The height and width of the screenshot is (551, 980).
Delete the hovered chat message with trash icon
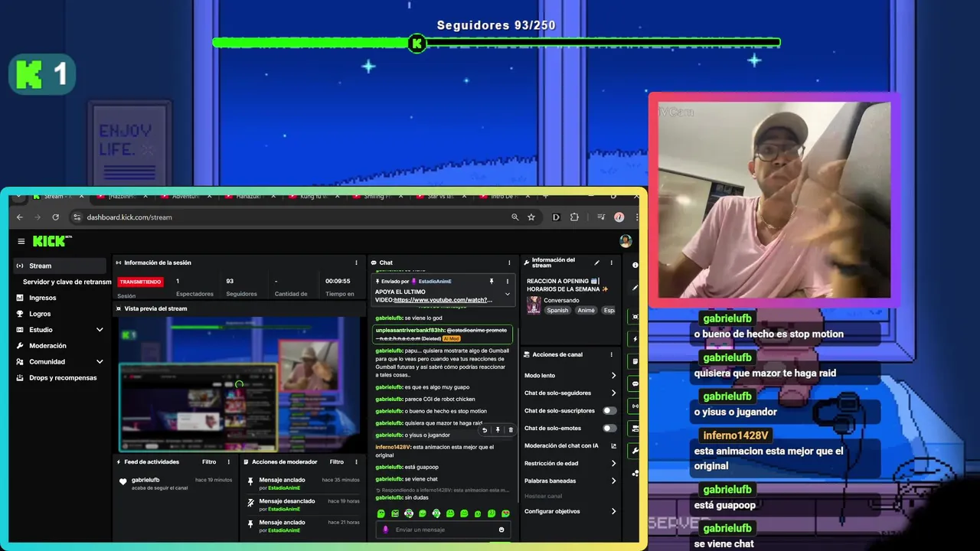tap(511, 430)
